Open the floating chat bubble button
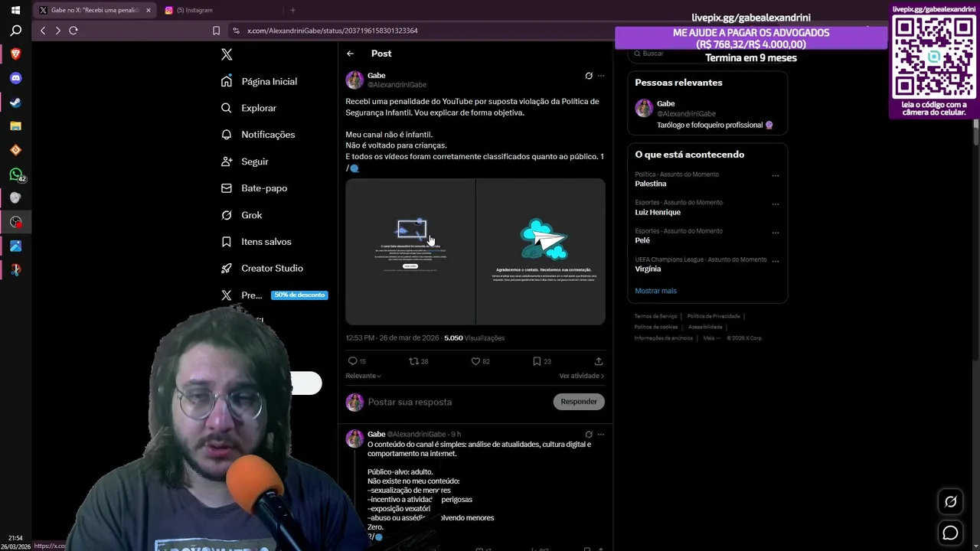 tap(950, 533)
